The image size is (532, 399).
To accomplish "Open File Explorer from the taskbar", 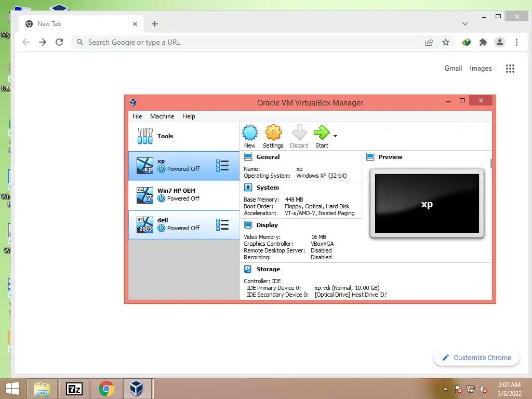I will (x=42, y=389).
